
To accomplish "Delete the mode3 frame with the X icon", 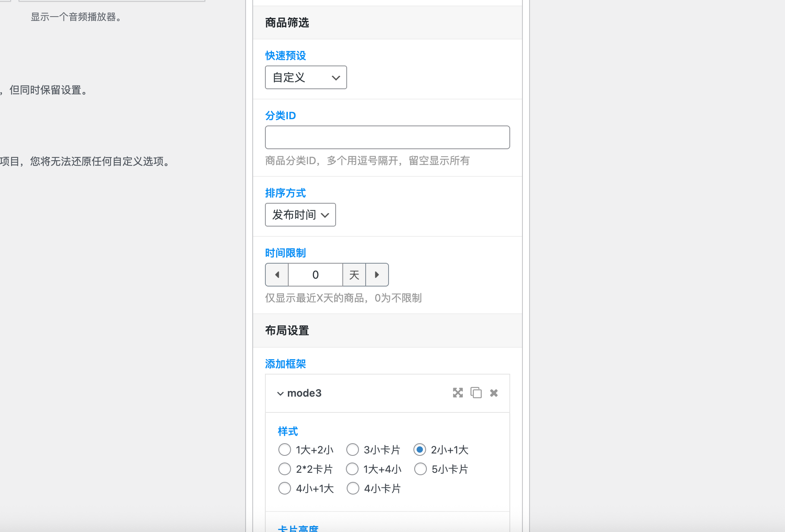I will click(493, 393).
